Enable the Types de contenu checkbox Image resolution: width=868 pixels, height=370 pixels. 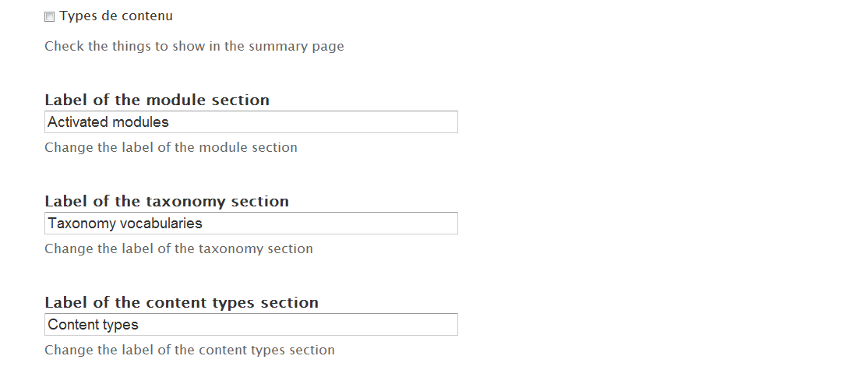click(x=50, y=16)
